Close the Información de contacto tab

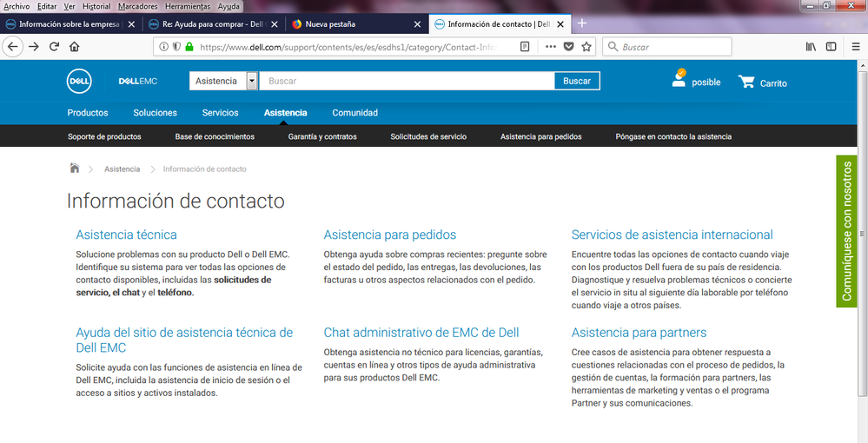coord(560,24)
